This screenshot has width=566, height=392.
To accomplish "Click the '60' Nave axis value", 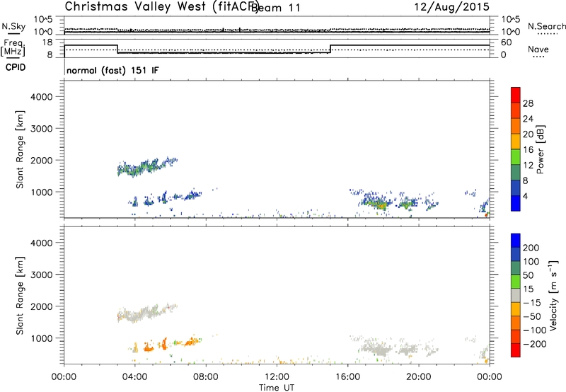I will tap(507, 42).
